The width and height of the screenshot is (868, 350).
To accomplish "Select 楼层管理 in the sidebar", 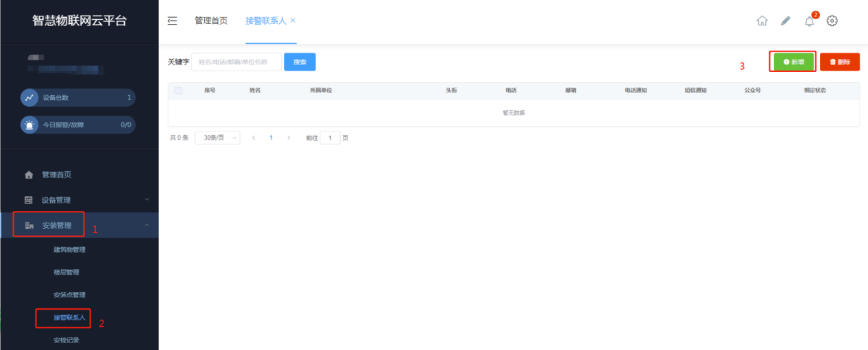I will click(67, 272).
